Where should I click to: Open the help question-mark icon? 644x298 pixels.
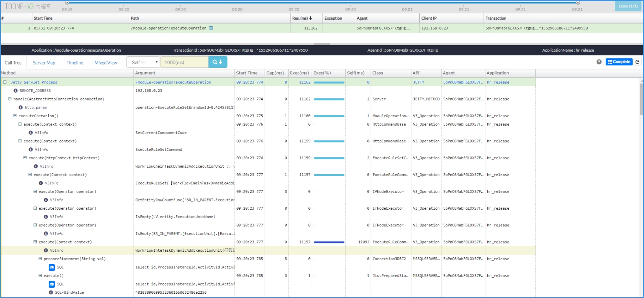[599, 62]
